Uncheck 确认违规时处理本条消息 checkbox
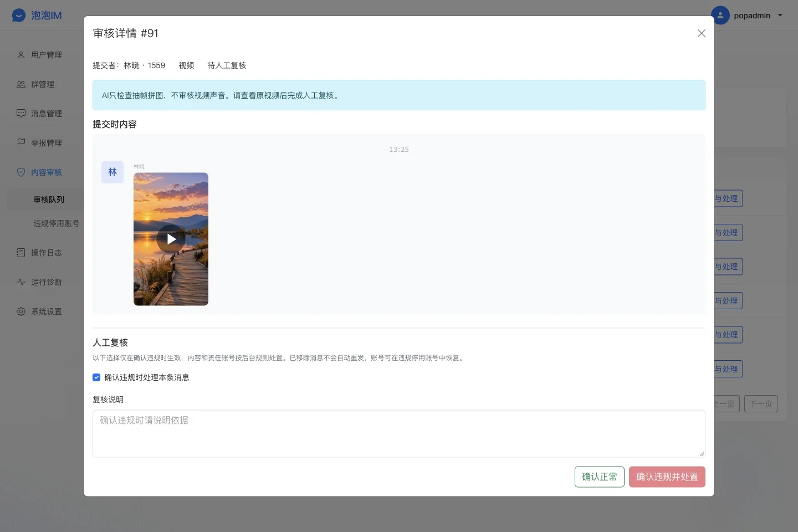This screenshot has width=798, height=532. 96,377
